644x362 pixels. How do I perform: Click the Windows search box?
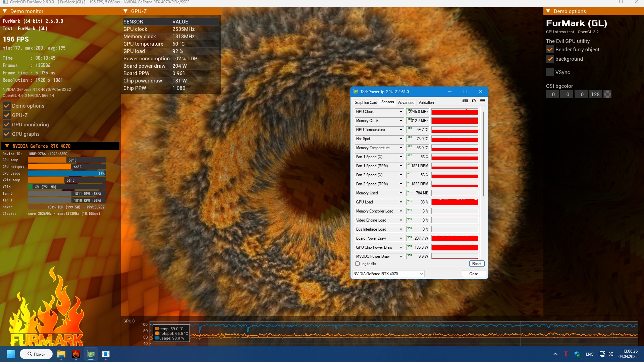pos(36,354)
